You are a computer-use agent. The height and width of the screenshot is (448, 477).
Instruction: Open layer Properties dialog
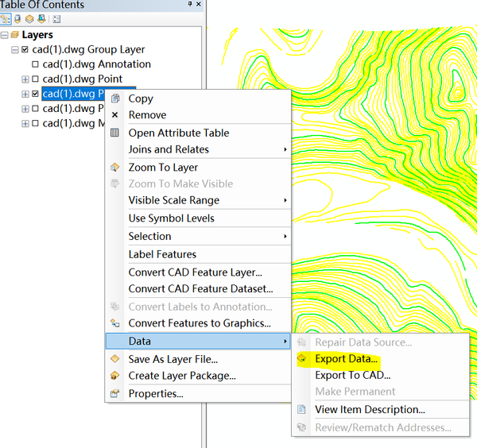click(156, 393)
